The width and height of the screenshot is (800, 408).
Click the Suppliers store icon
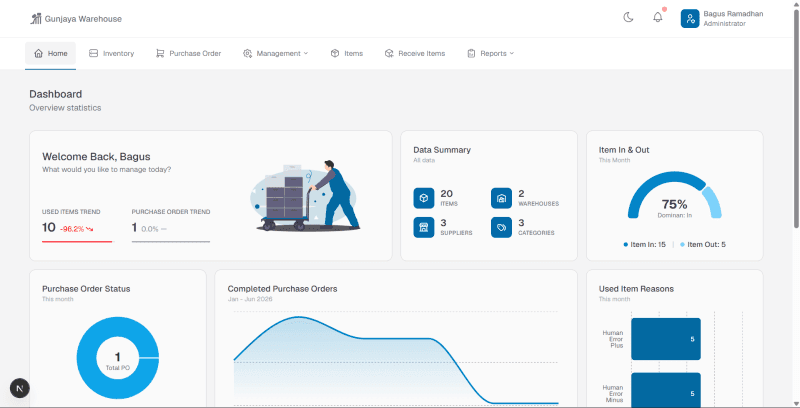coord(423,227)
